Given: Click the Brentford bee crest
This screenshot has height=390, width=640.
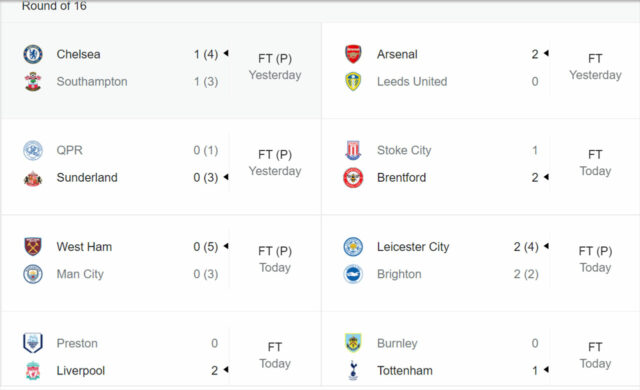Looking at the screenshot, I should (353, 178).
